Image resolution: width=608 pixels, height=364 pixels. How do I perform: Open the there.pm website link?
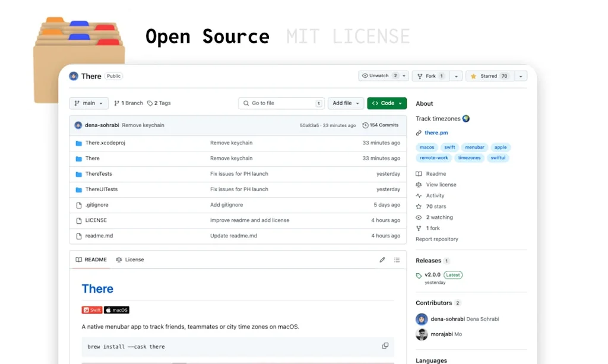[x=436, y=133]
